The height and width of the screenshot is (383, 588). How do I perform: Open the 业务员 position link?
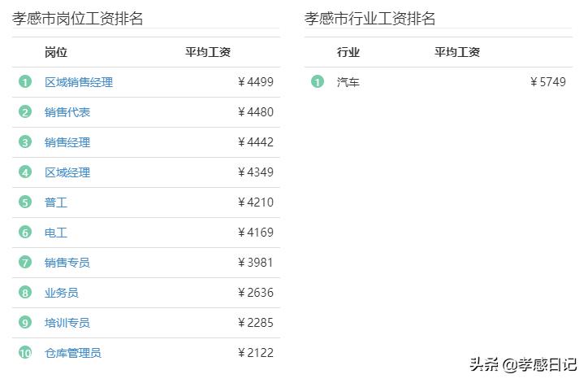tap(62, 293)
